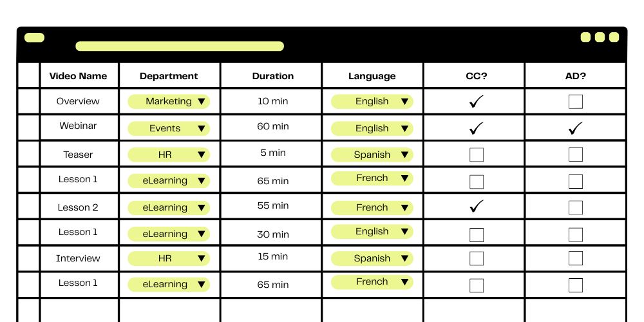Enable CC for the Teaser video
Viewport: 644px width, 322px height.
476,155
